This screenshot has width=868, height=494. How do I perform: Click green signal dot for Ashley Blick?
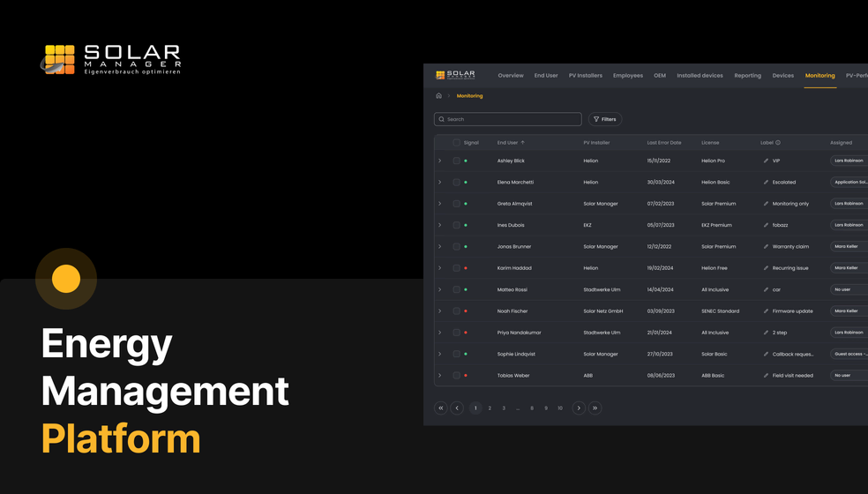click(x=466, y=161)
